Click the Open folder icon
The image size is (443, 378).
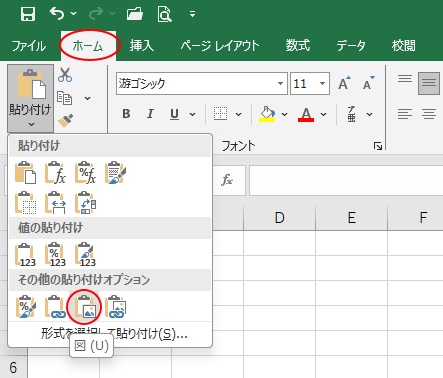point(135,14)
